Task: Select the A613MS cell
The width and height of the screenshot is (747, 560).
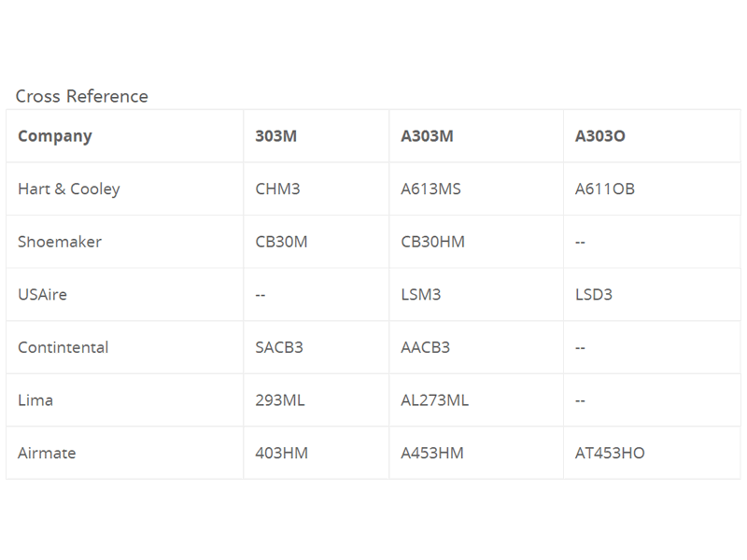Action: point(430,189)
